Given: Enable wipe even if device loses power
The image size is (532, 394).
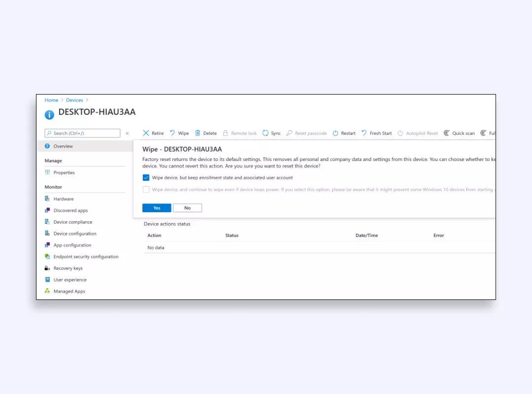Looking at the screenshot, I should coord(146,189).
